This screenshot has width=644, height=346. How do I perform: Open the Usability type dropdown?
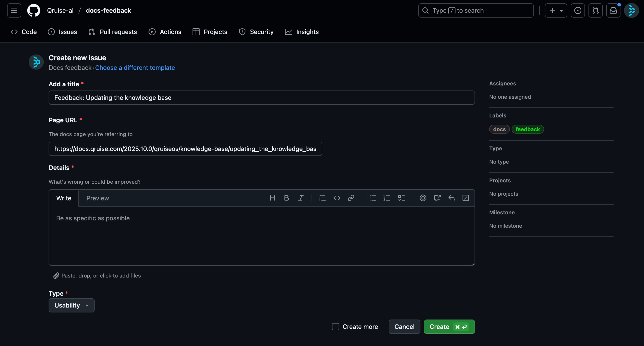(x=72, y=305)
